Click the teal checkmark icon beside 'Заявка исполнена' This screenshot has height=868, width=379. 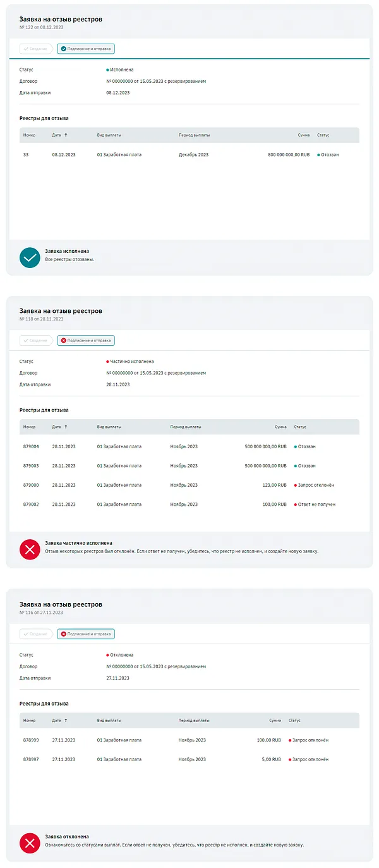click(30, 257)
